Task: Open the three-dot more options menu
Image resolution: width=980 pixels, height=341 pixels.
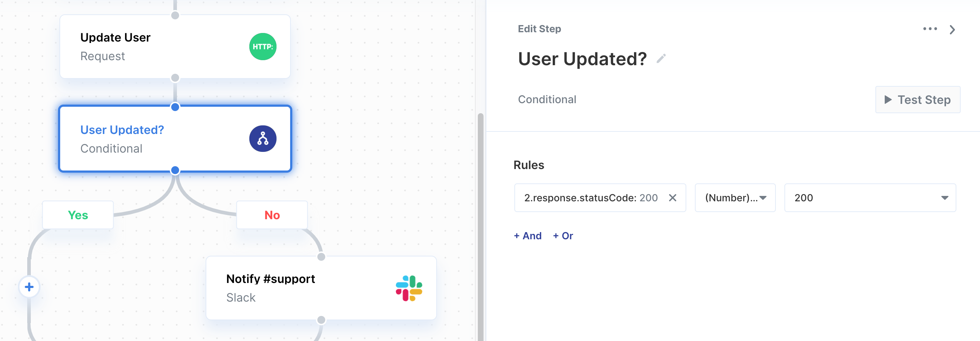Action: (x=930, y=29)
